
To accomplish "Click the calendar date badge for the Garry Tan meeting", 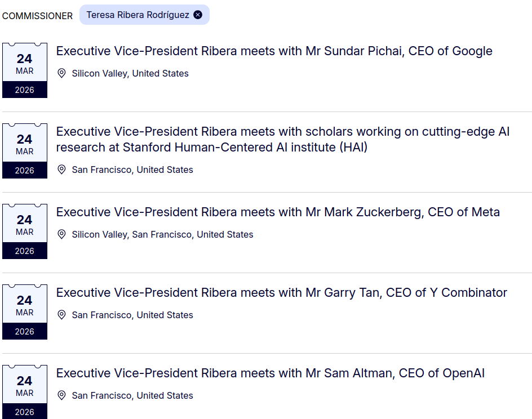I will click(x=25, y=312).
